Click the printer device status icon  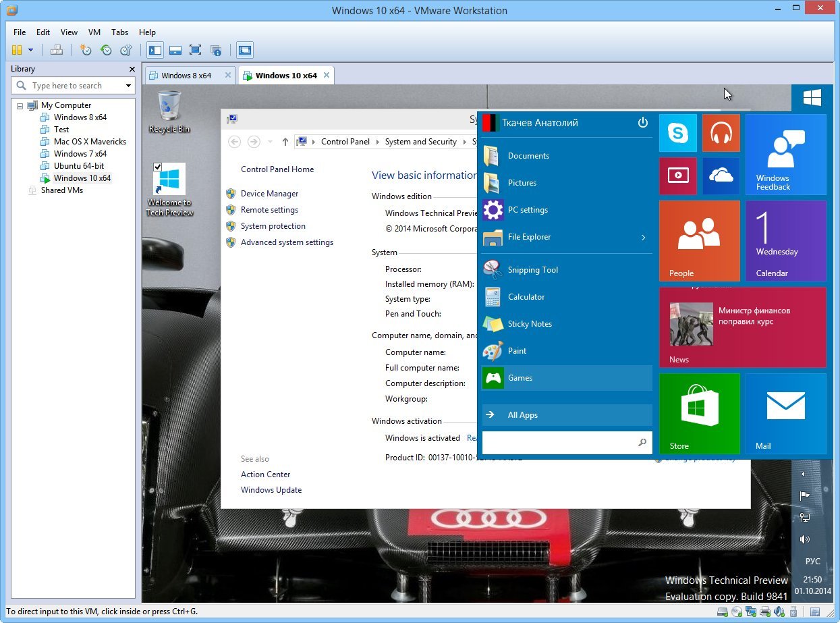[765, 612]
